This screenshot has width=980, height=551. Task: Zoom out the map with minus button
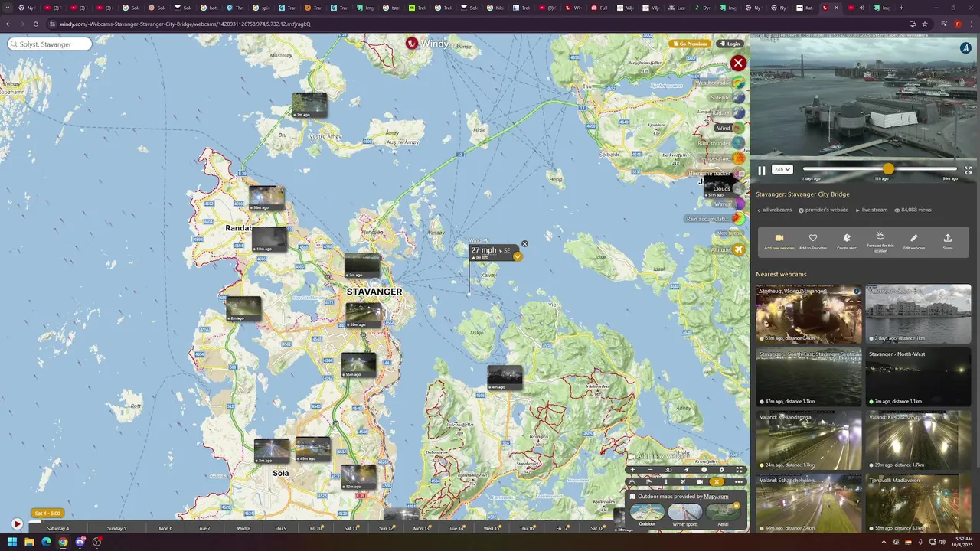coord(650,470)
